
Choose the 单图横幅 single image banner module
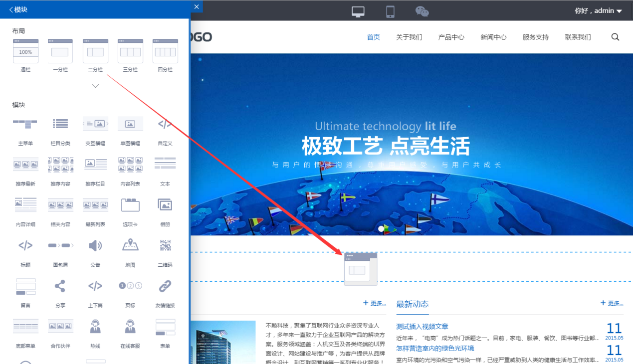(x=130, y=124)
